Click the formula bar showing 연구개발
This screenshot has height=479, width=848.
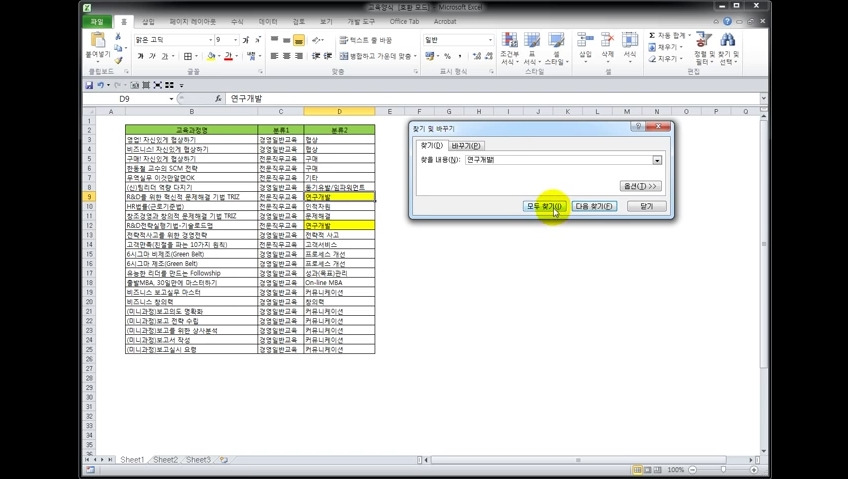(494, 98)
